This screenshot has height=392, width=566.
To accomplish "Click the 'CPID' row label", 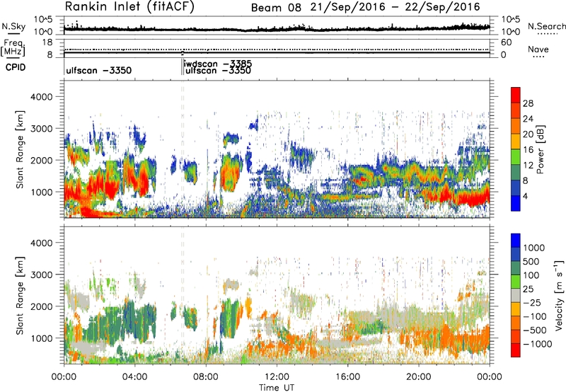I will (x=16, y=67).
